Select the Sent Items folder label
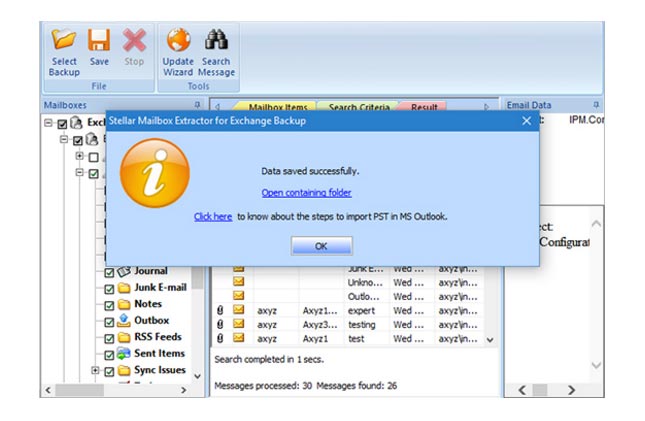Screen dimensions: 645x421 pos(160,354)
